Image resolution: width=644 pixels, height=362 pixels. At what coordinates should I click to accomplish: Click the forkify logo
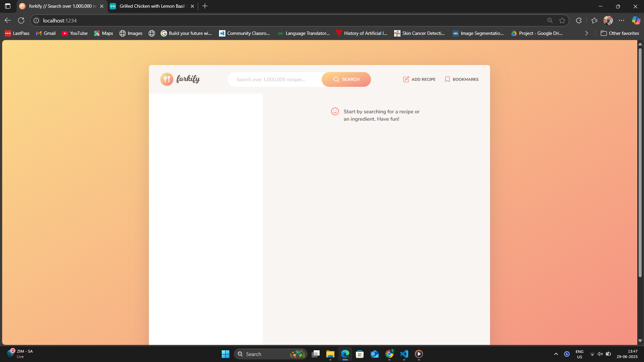coord(180,79)
